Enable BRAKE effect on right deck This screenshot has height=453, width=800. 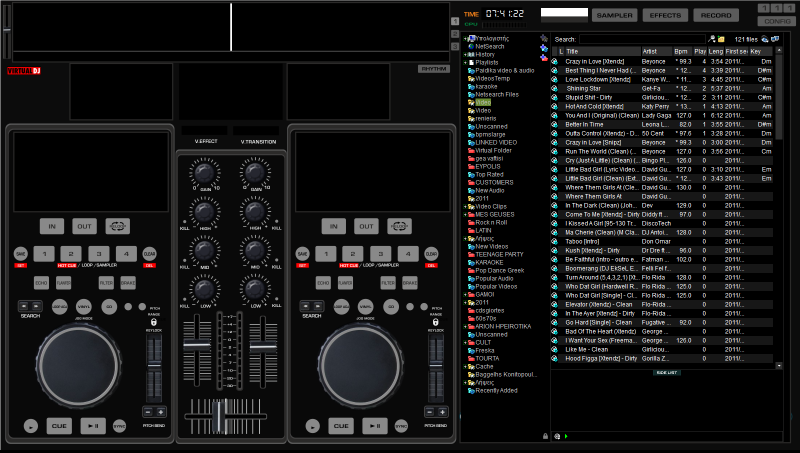(410, 283)
